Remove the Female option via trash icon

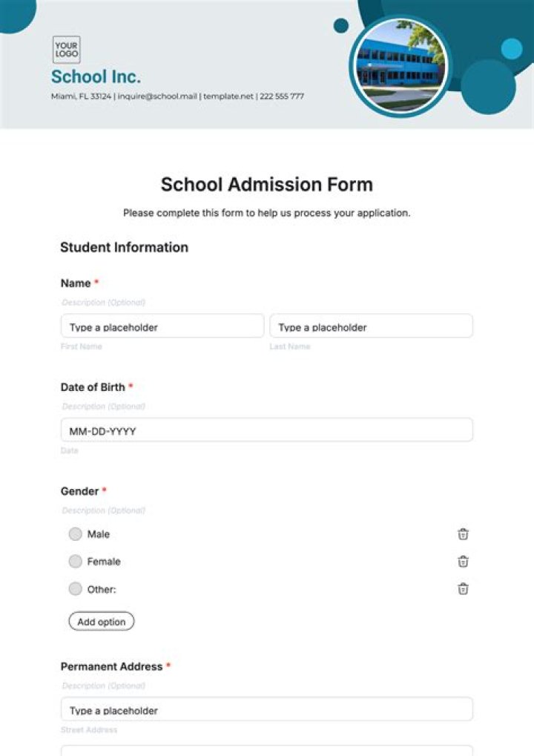[x=463, y=562]
